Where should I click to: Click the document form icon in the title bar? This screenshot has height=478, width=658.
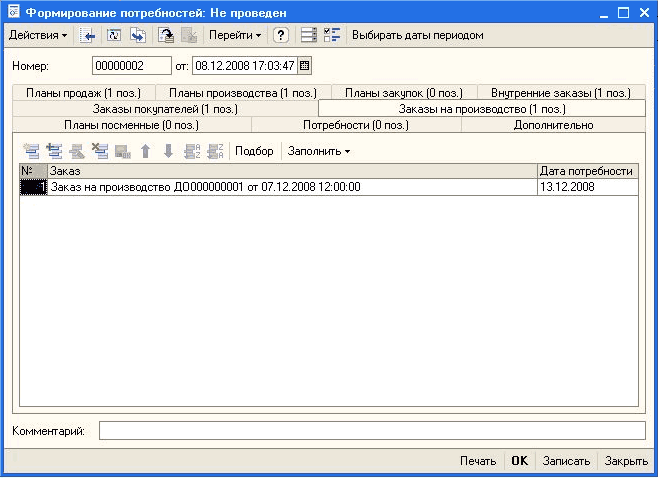(x=13, y=12)
